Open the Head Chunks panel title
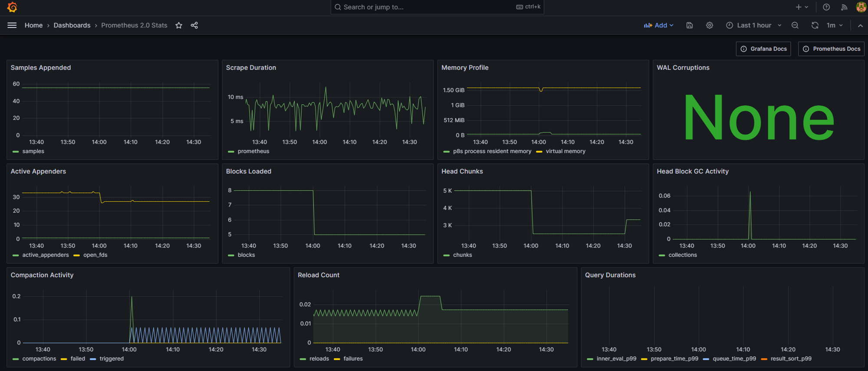The height and width of the screenshot is (371, 868). point(462,172)
